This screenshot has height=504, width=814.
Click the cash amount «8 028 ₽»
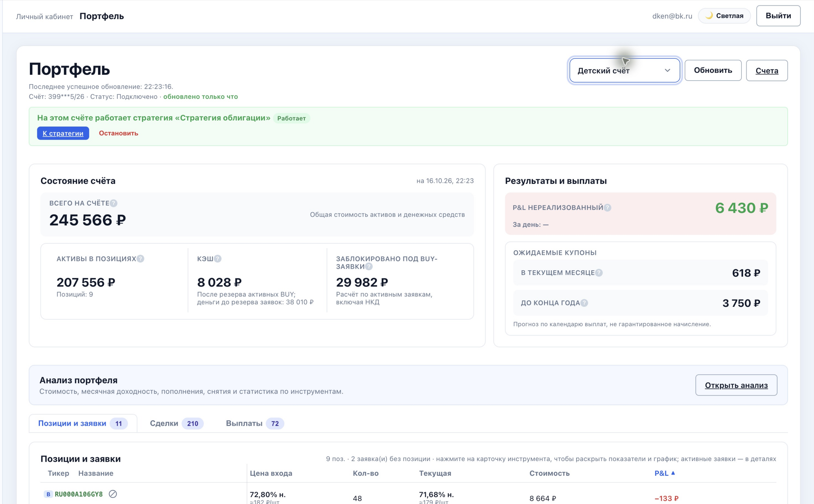tap(219, 282)
